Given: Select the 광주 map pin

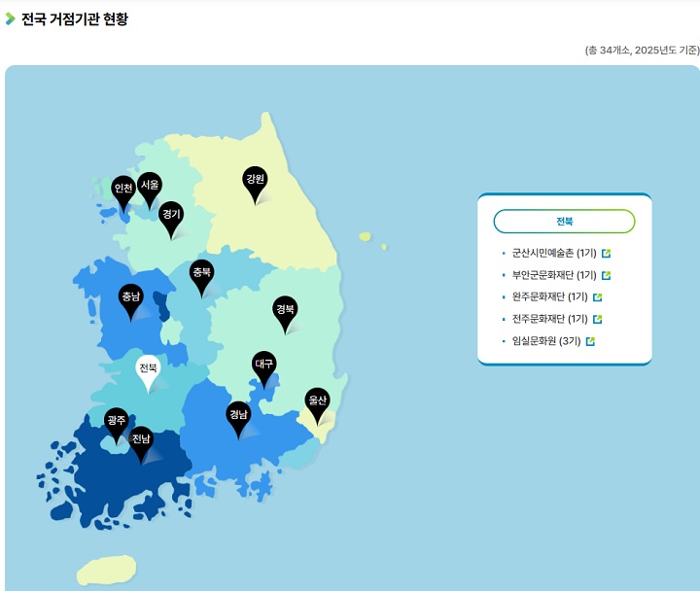Looking at the screenshot, I should (117, 422).
